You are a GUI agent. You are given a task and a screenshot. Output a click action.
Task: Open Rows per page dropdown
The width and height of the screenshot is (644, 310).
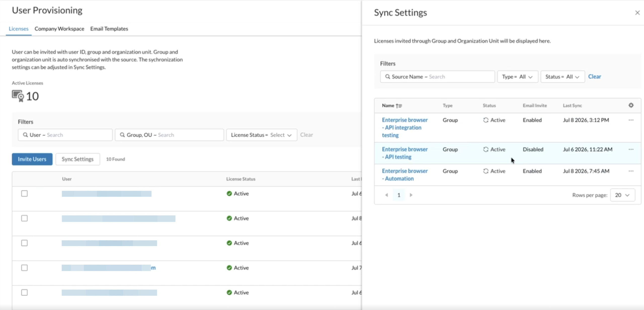pyautogui.click(x=622, y=195)
